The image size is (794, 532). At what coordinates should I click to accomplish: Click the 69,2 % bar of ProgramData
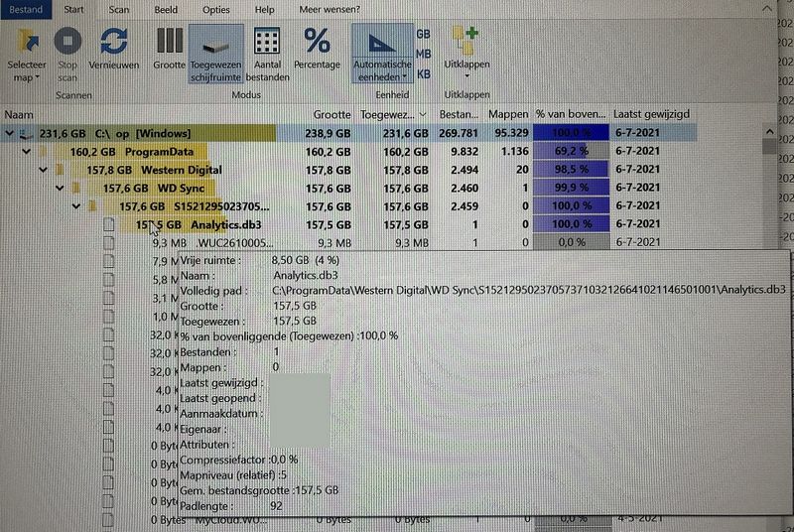[572, 151]
